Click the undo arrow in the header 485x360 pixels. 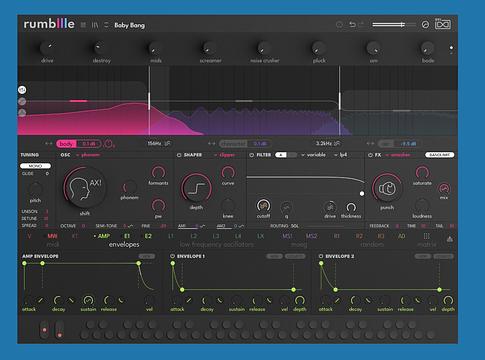[x=352, y=24]
